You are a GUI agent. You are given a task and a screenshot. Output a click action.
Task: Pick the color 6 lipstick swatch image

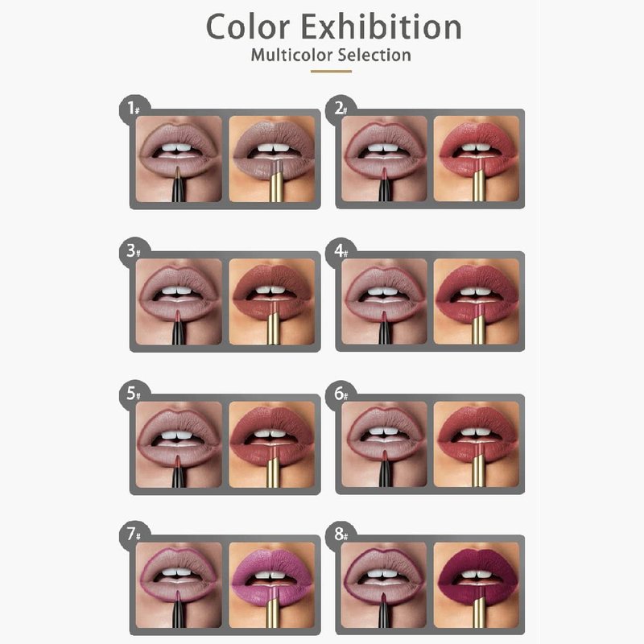pyautogui.click(x=477, y=445)
